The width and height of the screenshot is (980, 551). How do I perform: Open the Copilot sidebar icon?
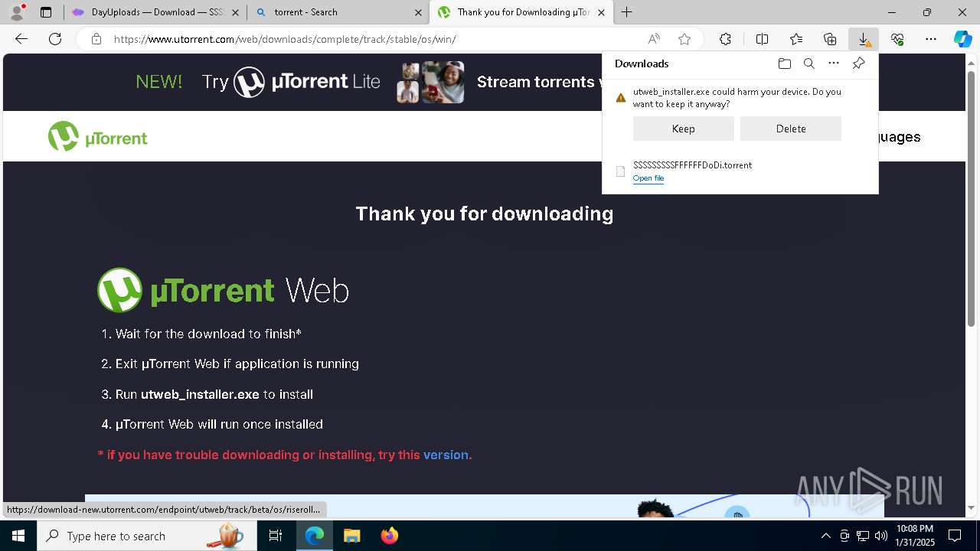(963, 39)
